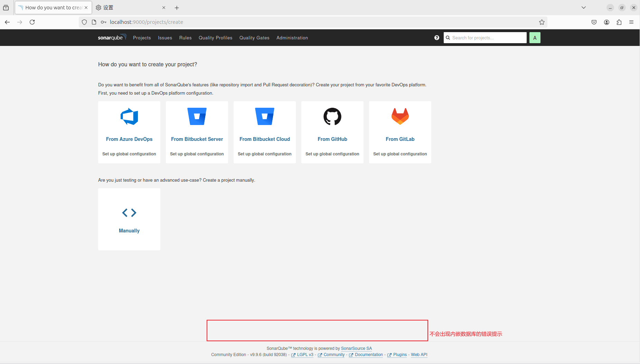Viewport: 640px width, 364px height.
Task: Set up global configuration for GitLab
Action: pos(400,154)
